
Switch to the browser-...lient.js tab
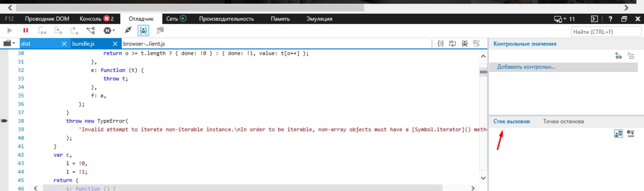[144, 44]
